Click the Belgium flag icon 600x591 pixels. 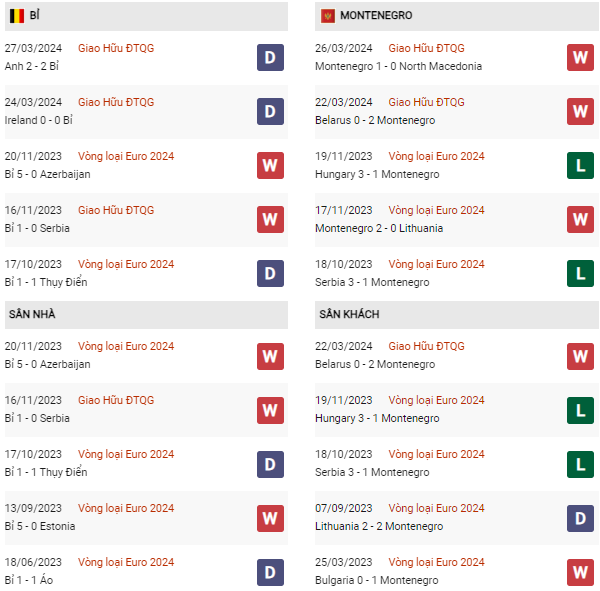(x=17, y=16)
